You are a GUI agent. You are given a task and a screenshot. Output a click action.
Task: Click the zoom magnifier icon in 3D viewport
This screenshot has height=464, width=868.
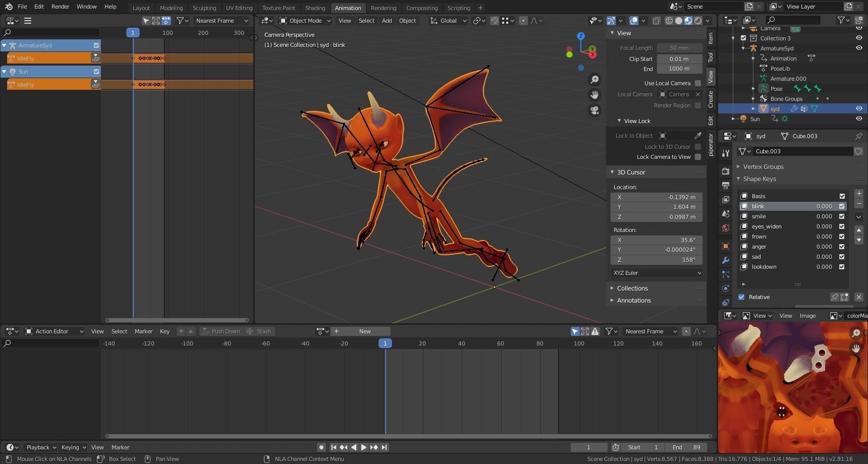594,80
